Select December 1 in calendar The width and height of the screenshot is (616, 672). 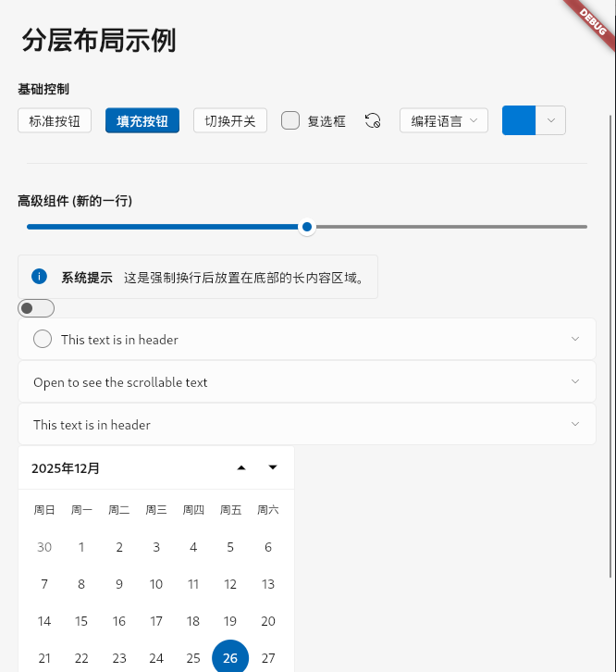click(81, 547)
